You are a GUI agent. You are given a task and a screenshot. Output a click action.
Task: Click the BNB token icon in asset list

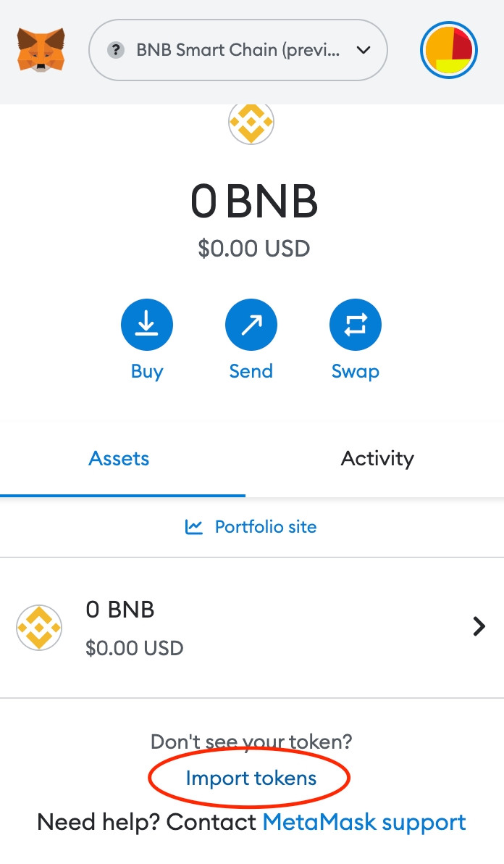39,627
